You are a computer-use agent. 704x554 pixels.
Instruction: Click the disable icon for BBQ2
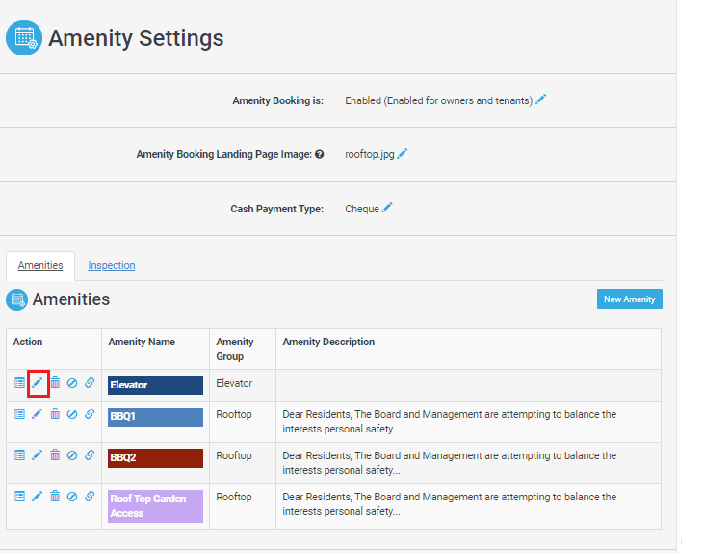72,455
